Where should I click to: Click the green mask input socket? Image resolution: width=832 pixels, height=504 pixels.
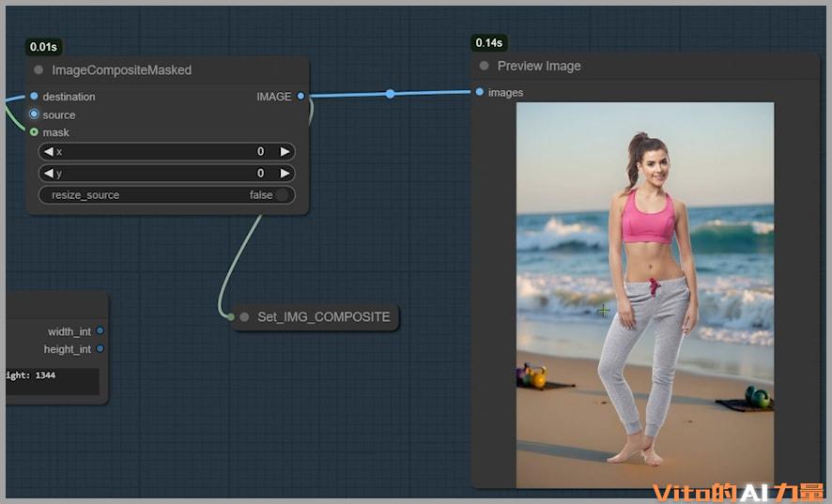click(34, 132)
